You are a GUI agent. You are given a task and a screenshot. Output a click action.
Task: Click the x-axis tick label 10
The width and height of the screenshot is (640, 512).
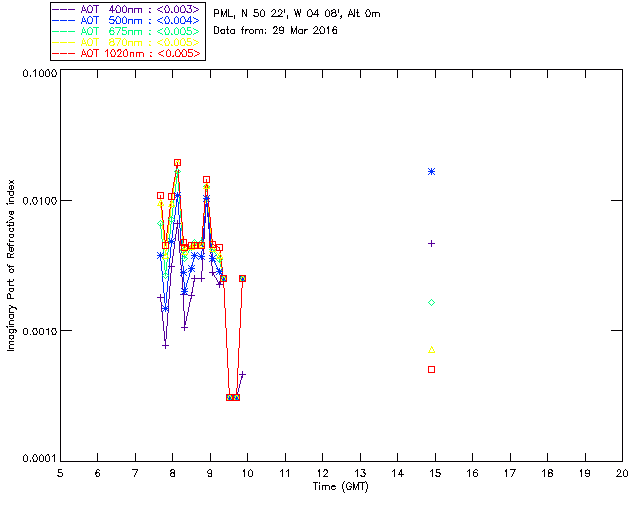247,473
